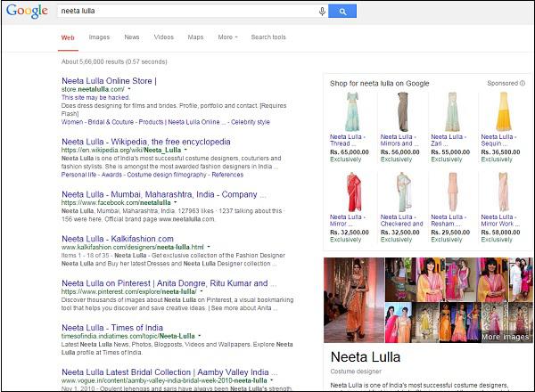The width and height of the screenshot is (535, 392).
Task: Open Personal life Wikipedia section link
Action: point(78,175)
